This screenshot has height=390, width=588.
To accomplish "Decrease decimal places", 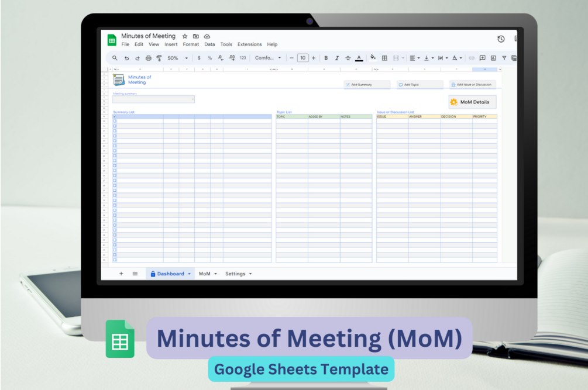I will [x=221, y=58].
